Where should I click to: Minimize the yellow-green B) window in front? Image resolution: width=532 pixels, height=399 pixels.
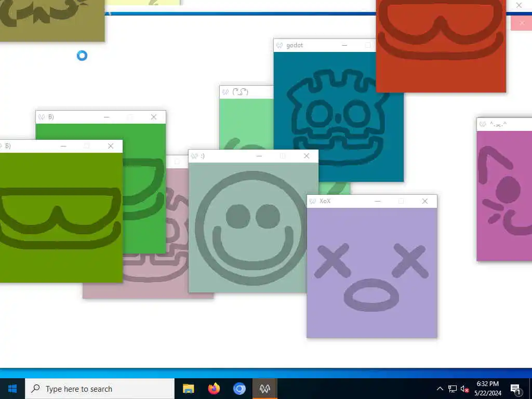point(63,146)
